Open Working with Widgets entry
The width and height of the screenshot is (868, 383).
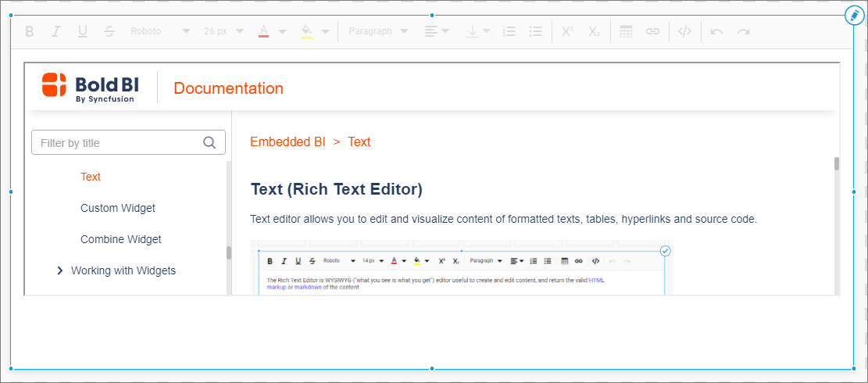pyautogui.click(x=123, y=270)
